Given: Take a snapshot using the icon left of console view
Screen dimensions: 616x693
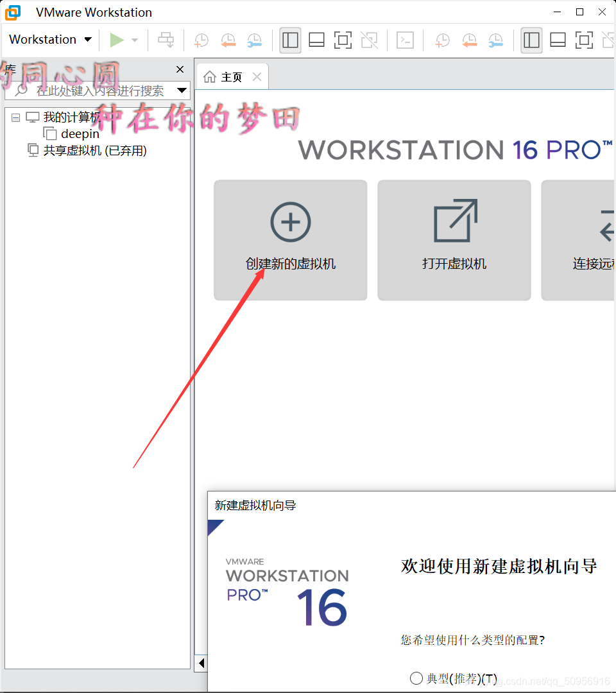Looking at the screenshot, I should (201, 40).
